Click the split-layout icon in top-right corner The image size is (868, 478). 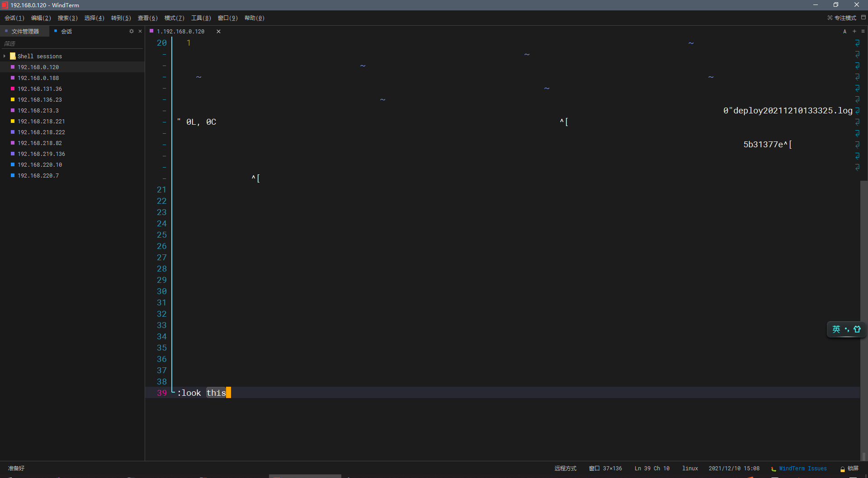point(864,18)
